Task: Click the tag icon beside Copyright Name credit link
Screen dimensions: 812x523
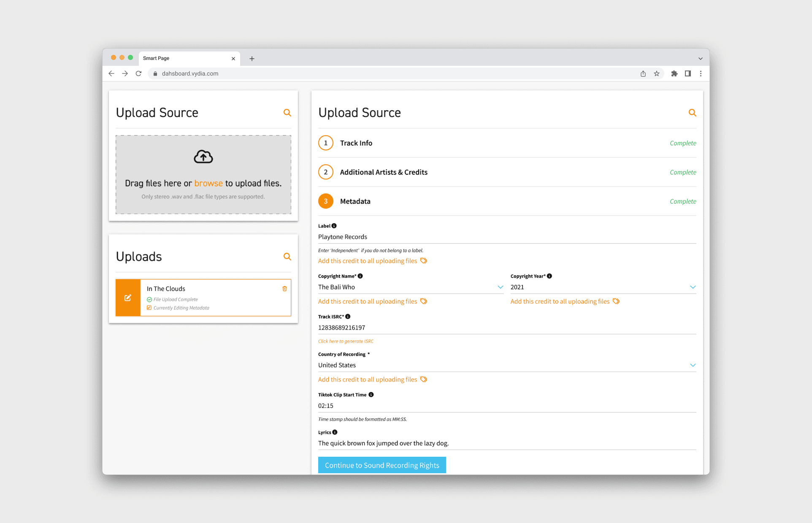Action: click(424, 301)
